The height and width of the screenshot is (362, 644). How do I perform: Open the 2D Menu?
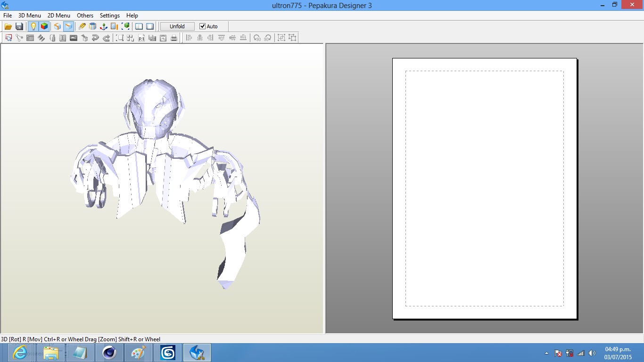pyautogui.click(x=59, y=16)
